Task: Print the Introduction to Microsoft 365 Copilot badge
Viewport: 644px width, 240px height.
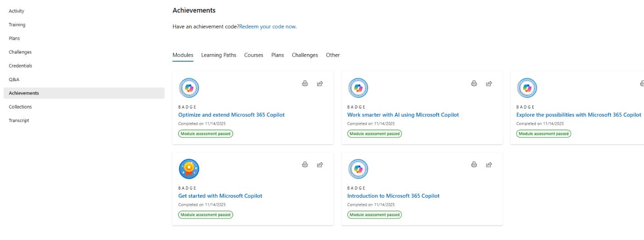Action: coord(474,164)
